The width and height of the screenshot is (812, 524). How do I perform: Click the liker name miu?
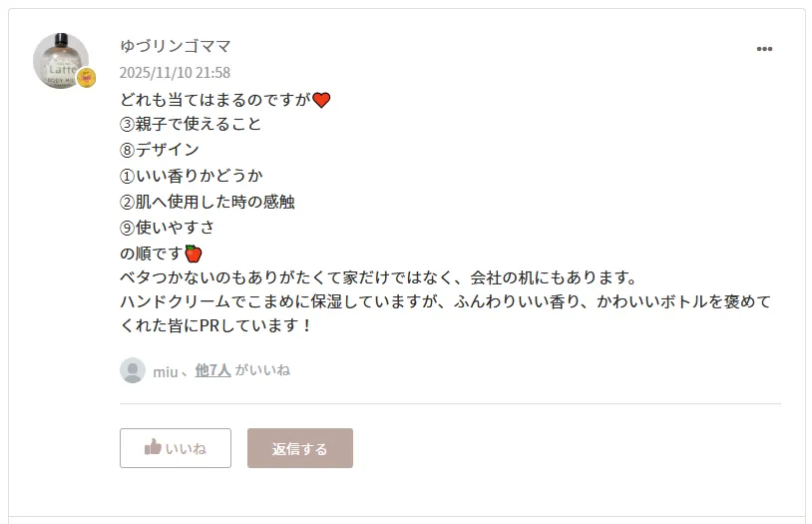pyautogui.click(x=165, y=371)
